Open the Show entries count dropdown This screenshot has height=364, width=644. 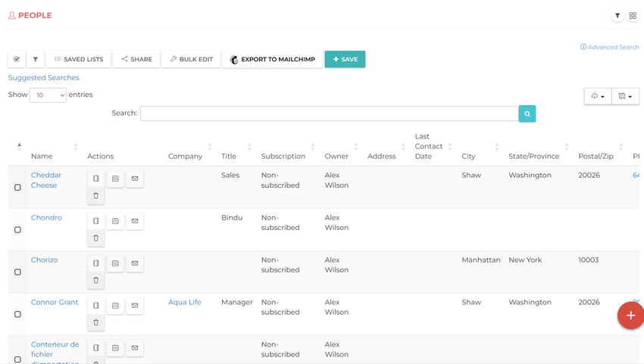point(48,95)
